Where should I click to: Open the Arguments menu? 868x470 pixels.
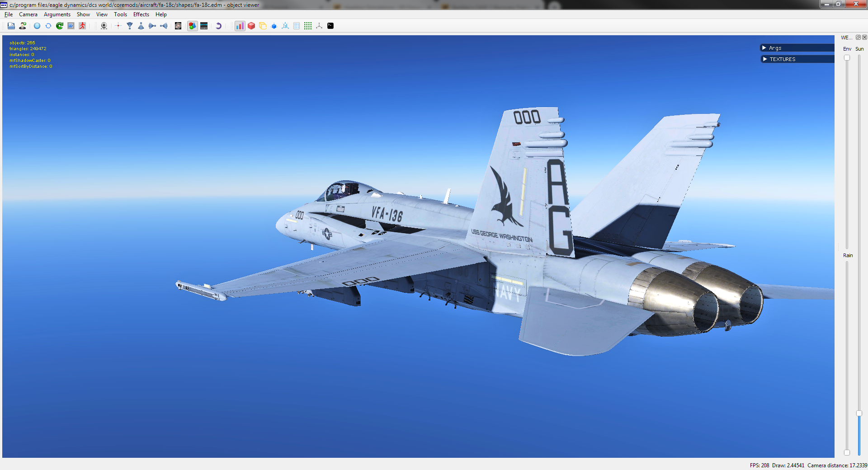(x=57, y=14)
